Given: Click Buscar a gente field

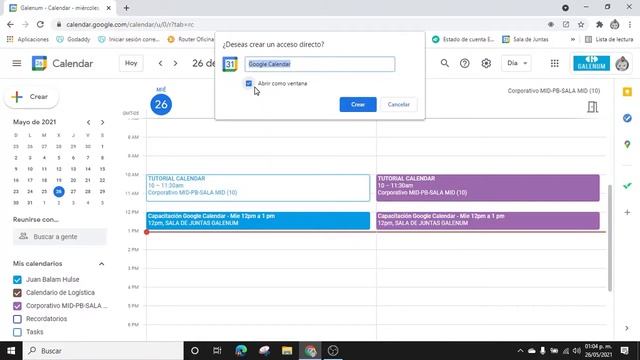Looking at the screenshot, I should 60,237.
